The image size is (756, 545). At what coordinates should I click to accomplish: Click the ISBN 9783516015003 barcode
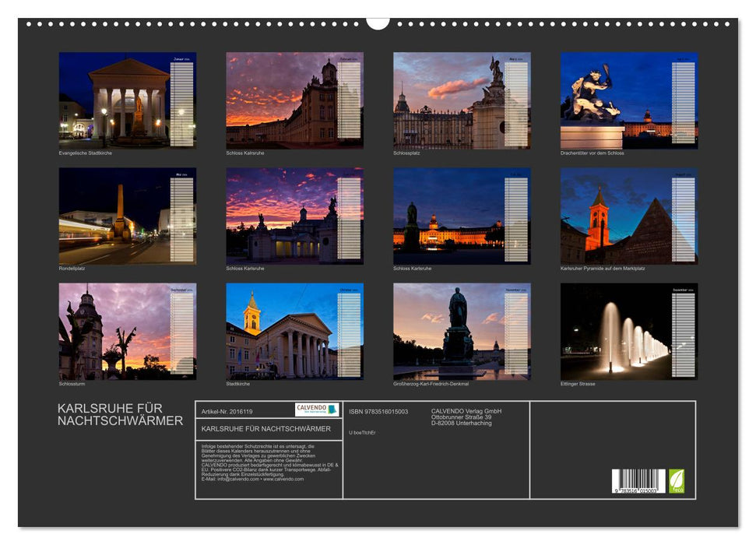(637, 479)
